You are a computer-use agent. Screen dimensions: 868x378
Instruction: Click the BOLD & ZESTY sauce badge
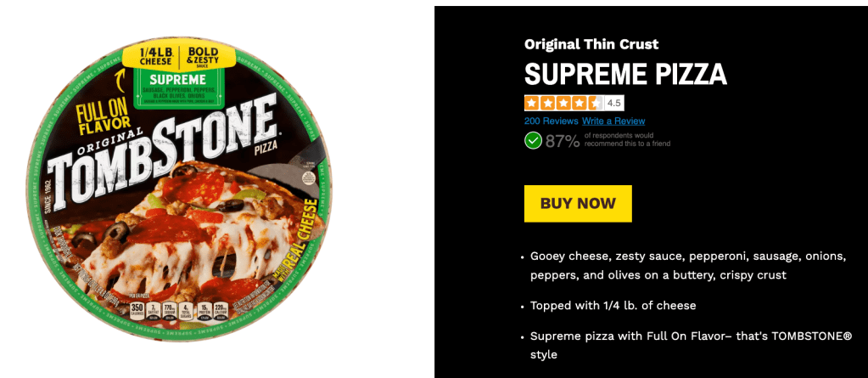coord(203,57)
